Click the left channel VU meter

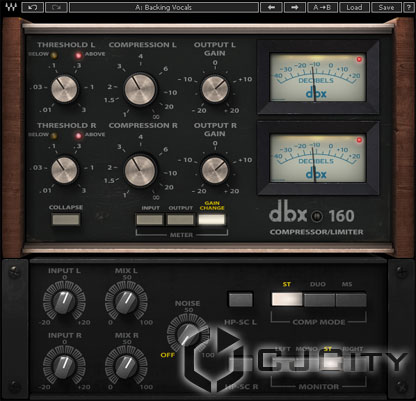pos(318,77)
